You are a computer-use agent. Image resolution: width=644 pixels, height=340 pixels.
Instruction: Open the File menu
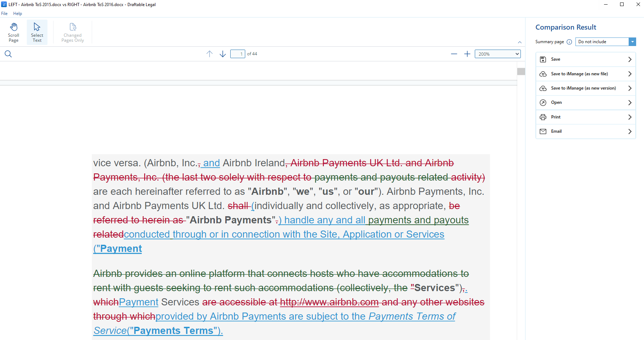point(4,14)
